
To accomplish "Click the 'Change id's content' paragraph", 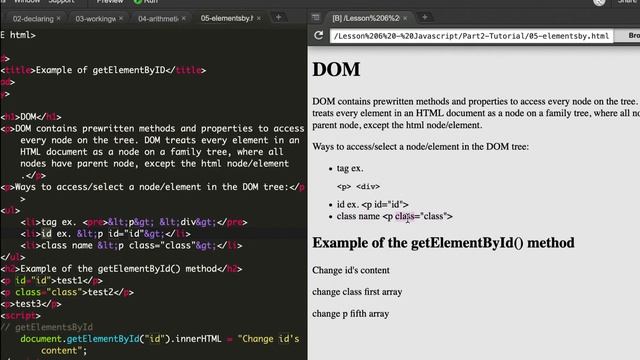I will (351, 270).
